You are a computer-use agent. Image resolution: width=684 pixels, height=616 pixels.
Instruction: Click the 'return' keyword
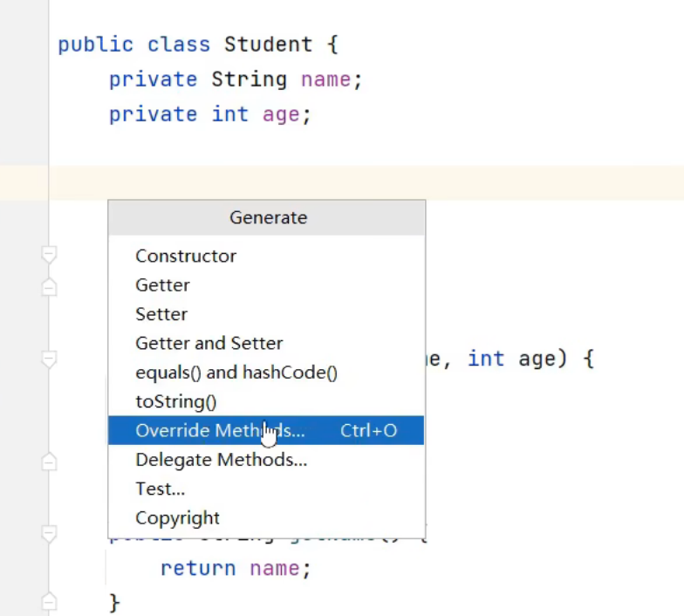(198, 569)
